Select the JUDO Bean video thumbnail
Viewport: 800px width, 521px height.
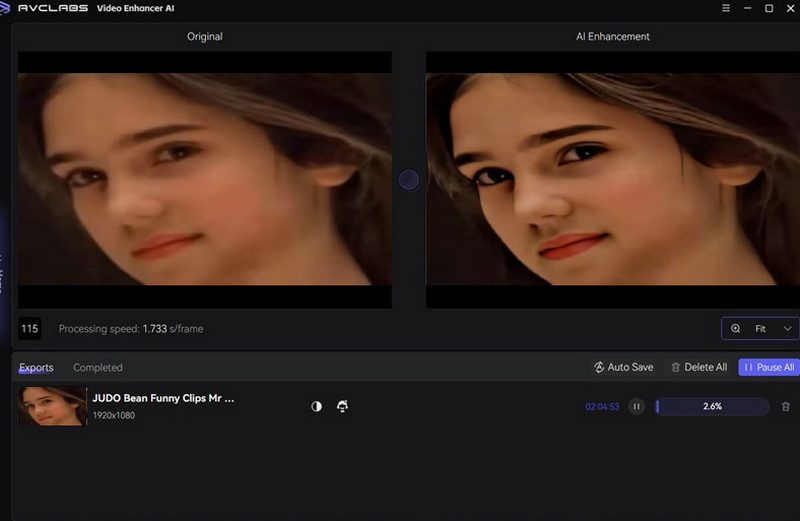pos(52,407)
